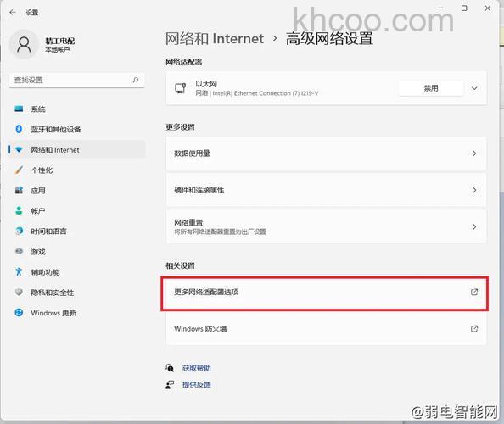The height and width of the screenshot is (424, 504).
Task: Click the 帐户 person icon
Action: click(x=19, y=210)
